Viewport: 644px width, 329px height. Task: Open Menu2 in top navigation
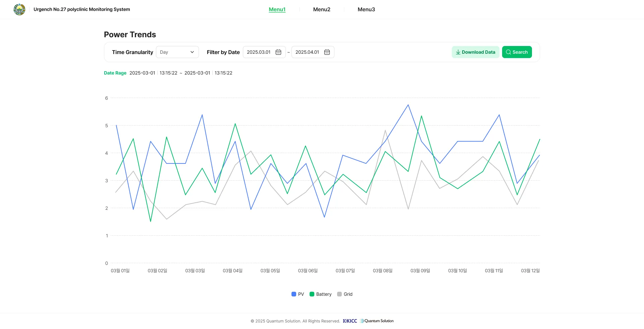[322, 9]
